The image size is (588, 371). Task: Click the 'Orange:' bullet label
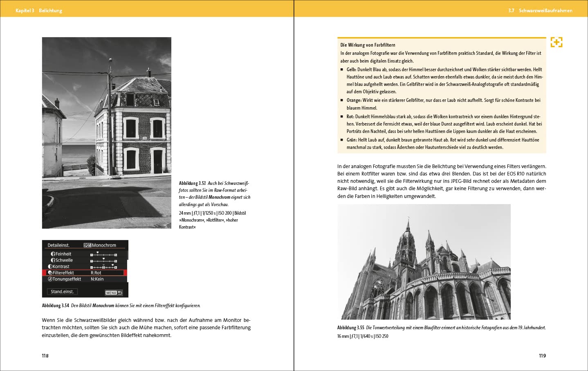354,100
